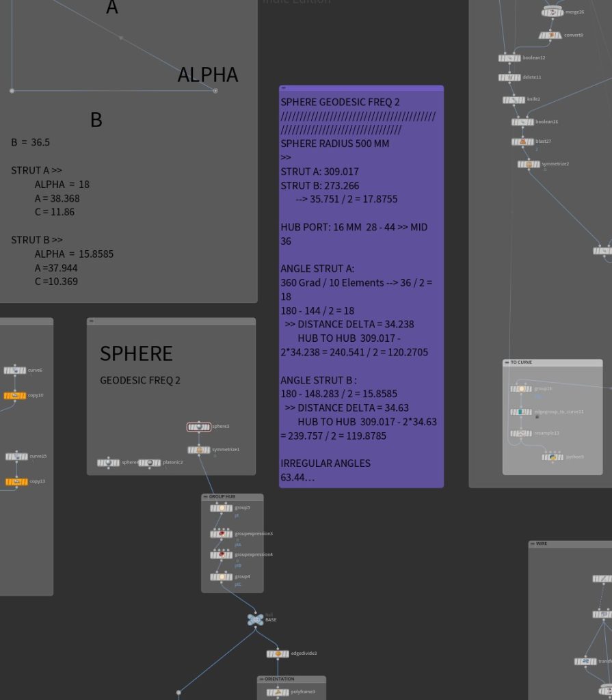Click the resample13 node
612x700 pixels.
[x=521, y=433]
